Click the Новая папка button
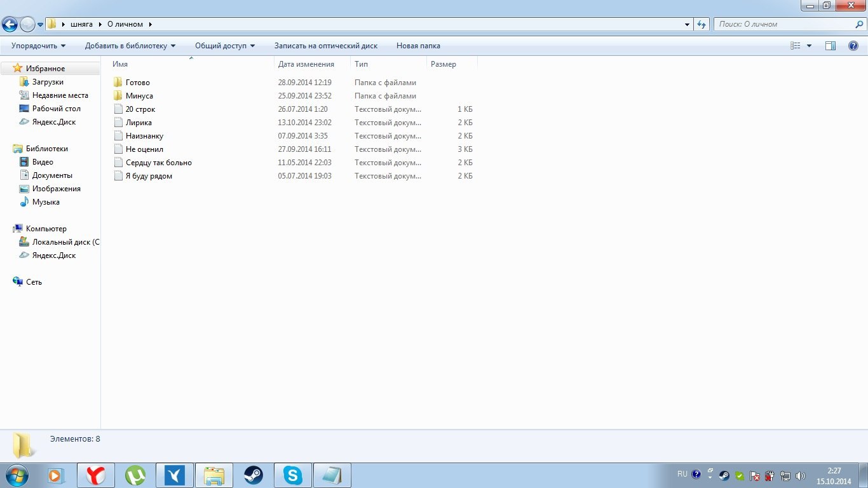This screenshot has height=488, width=868. [x=418, y=46]
